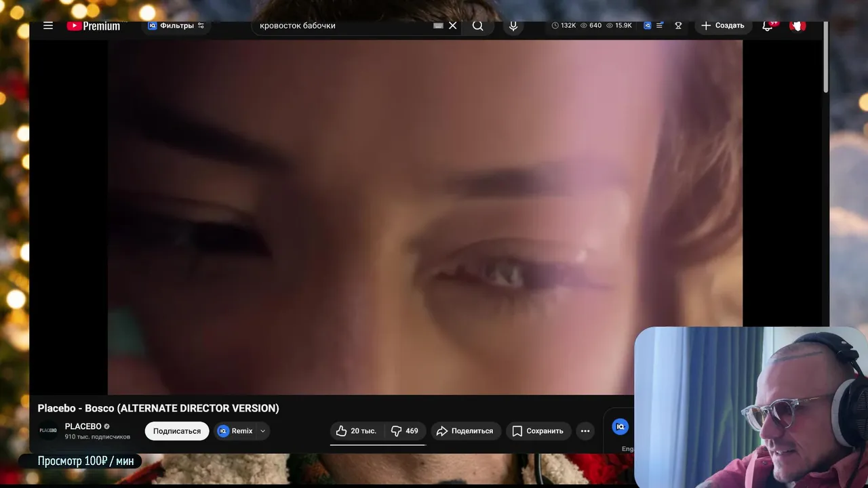Go to YouTube Premium home logo
The image size is (868, 488).
(94, 26)
